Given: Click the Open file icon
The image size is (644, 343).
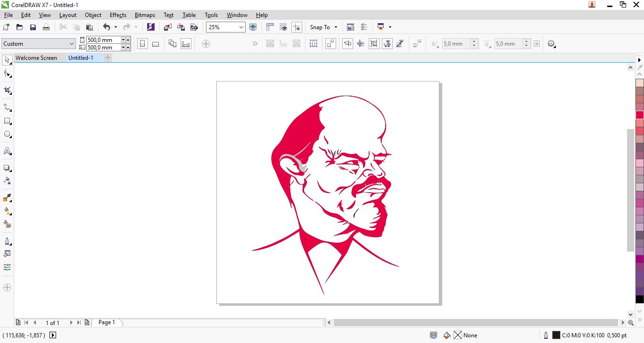Looking at the screenshot, I should point(20,27).
